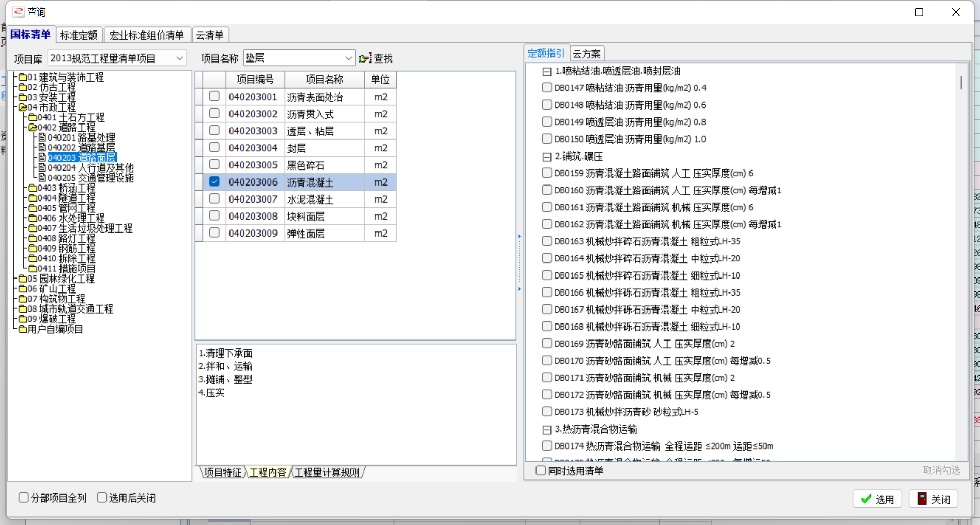Enable the 同时选用清单 checkbox
Image resolution: width=980 pixels, height=525 pixels.
click(541, 470)
